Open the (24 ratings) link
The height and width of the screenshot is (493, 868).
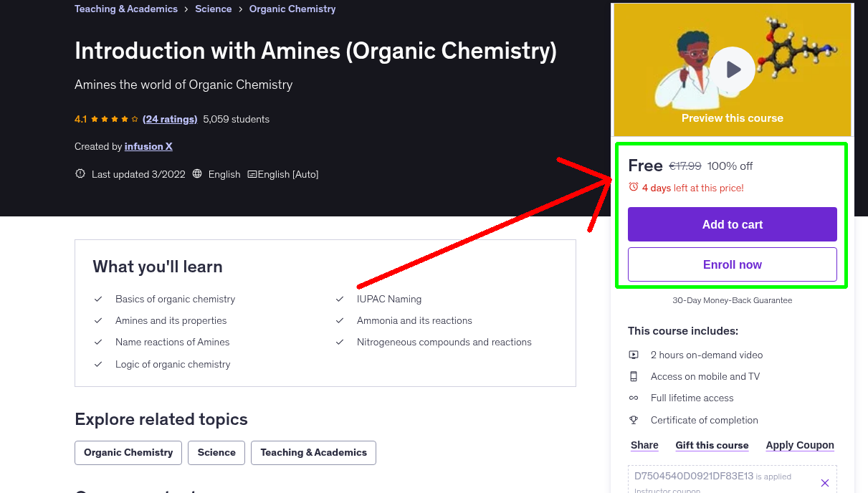(170, 119)
